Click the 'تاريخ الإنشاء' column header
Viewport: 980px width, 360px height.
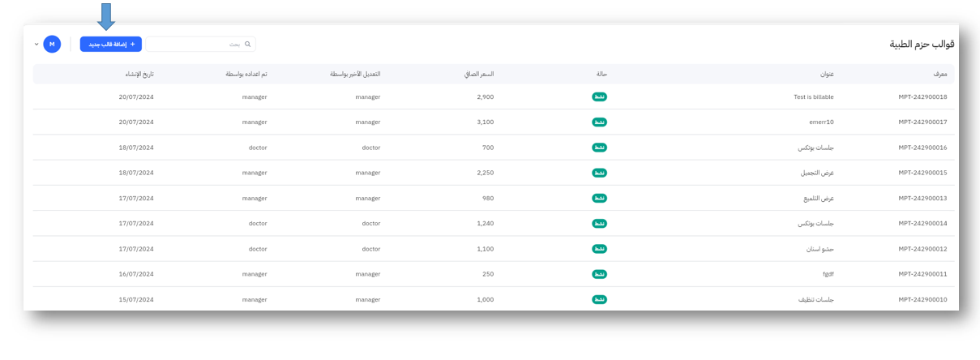point(137,74)
